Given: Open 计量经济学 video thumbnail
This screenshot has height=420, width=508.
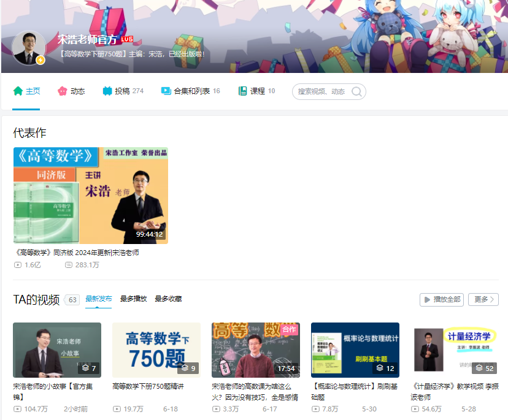Looking at the screenshot, I should pyautogui.click(x=455, y=349).
